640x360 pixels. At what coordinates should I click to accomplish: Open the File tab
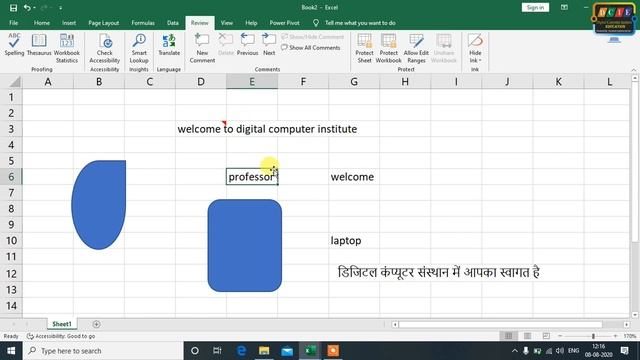(x=13, y=23)
